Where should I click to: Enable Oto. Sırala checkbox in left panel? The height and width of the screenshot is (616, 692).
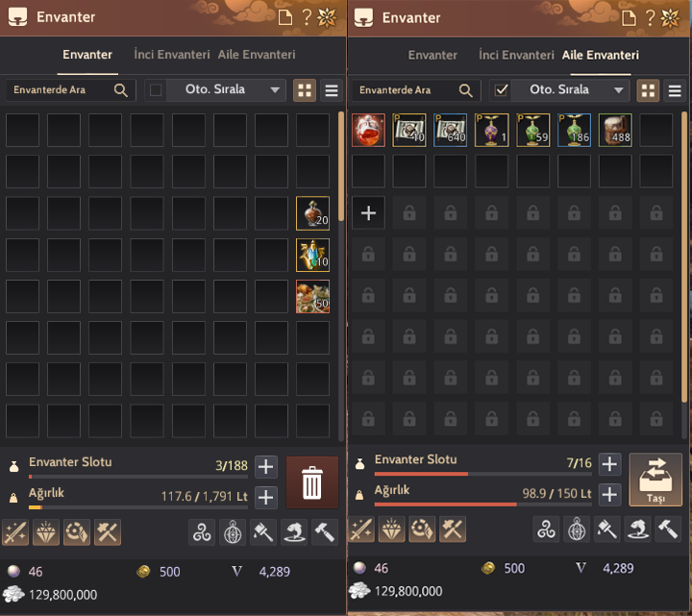(156, 90)
